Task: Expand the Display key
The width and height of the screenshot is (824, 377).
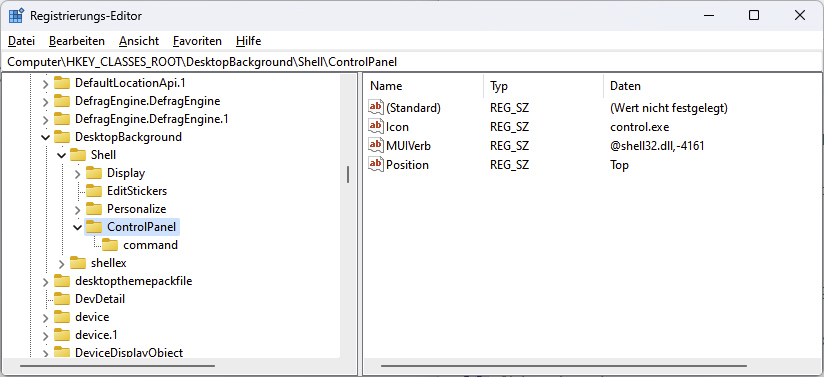Action: pyautogui.click(x=78, y=173)
